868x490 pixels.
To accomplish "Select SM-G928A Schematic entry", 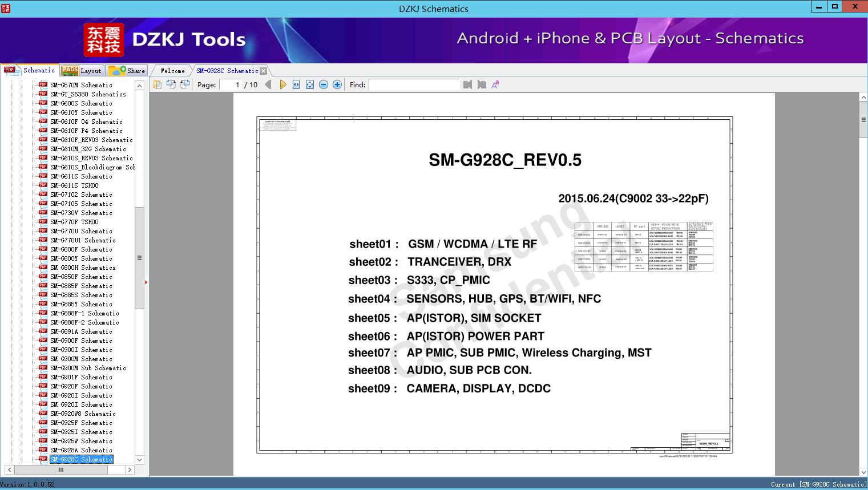I will [81, 450].
